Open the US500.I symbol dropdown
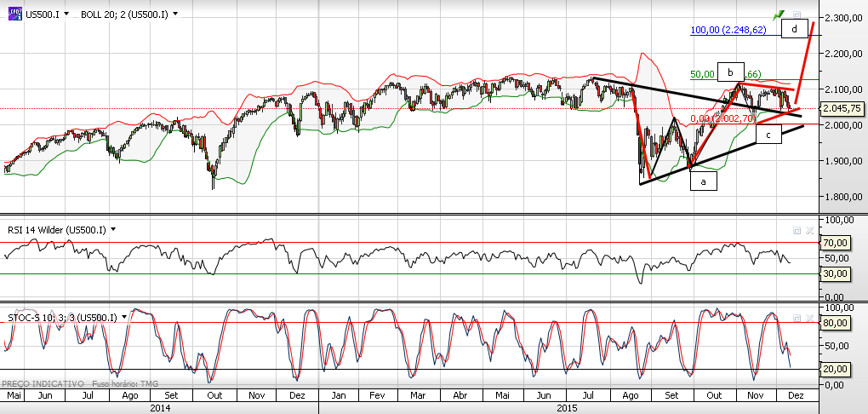This screenshot has width=868, height=414. (x=66, y=14)
